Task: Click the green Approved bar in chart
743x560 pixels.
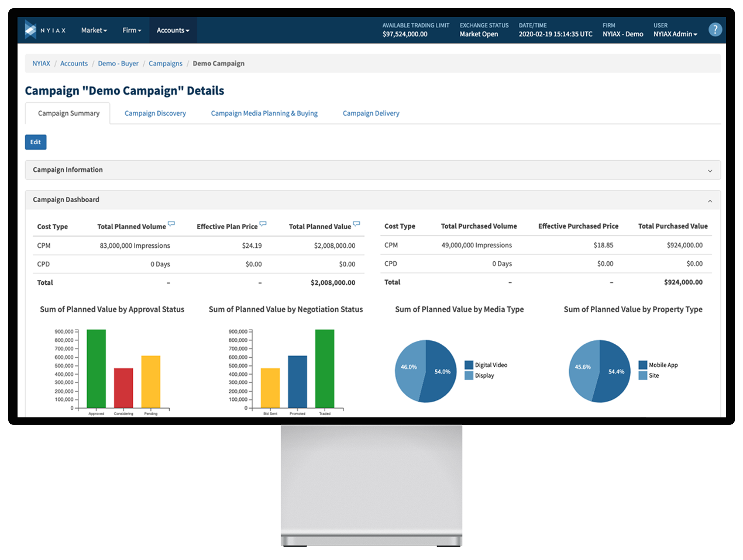Action: pyautogui.click(x=97, y=369)
